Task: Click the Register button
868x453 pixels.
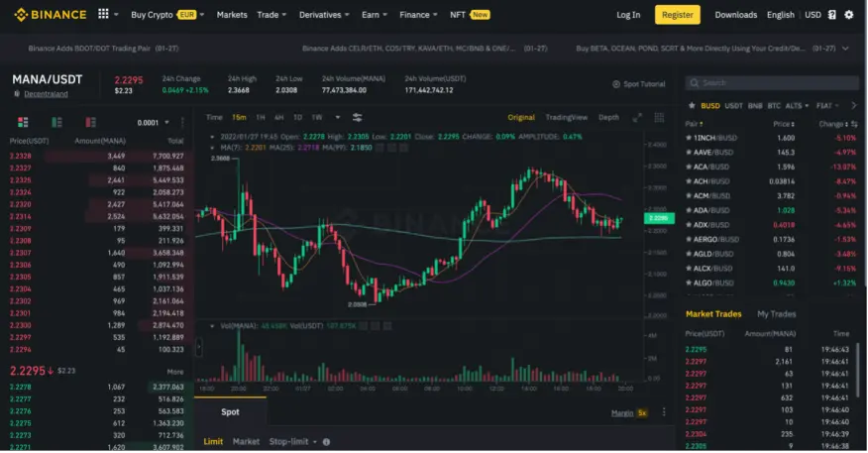Action: coord(677,15)
